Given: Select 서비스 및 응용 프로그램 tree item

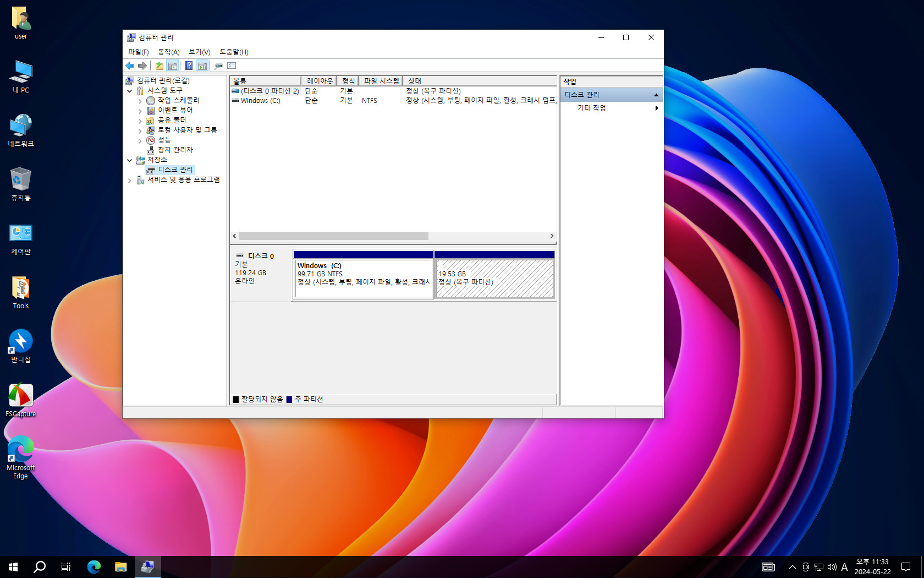Looking at the screenshot, I should click(x=183, y=179).
